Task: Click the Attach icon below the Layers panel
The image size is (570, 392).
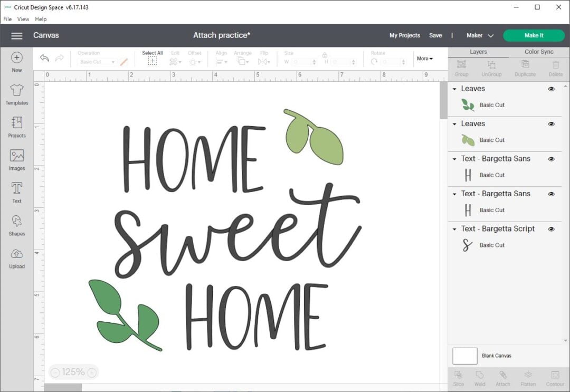Action: (x=502, y=377)
